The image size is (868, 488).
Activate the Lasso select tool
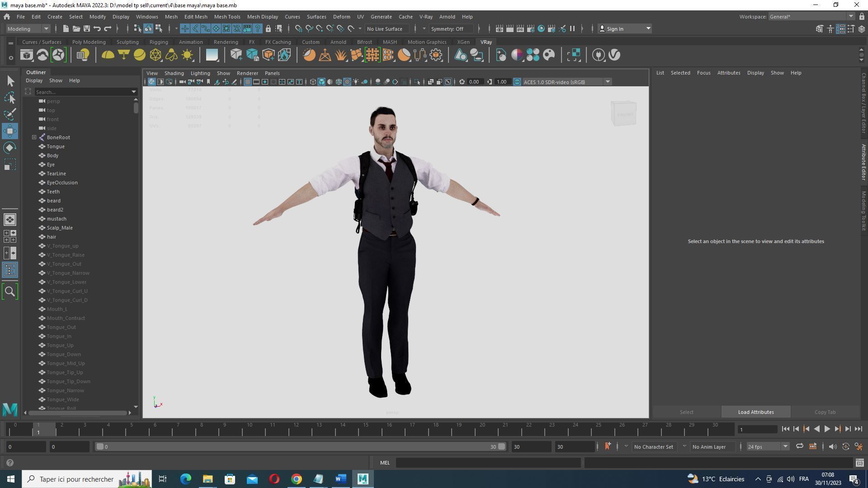pos(10,98)
